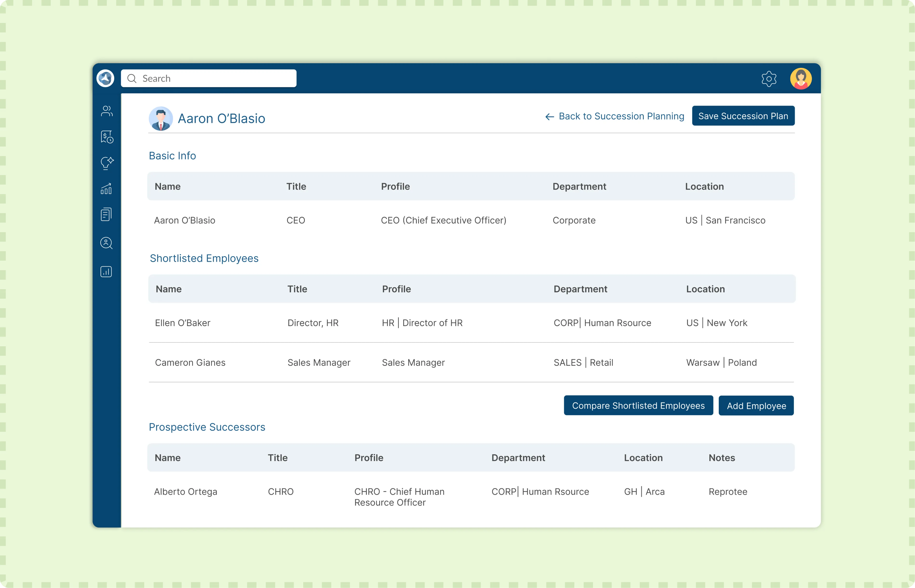Click the search magnifier icon inside search bar
This screenshot has width=915, height=588.
[x=132, y=78]
